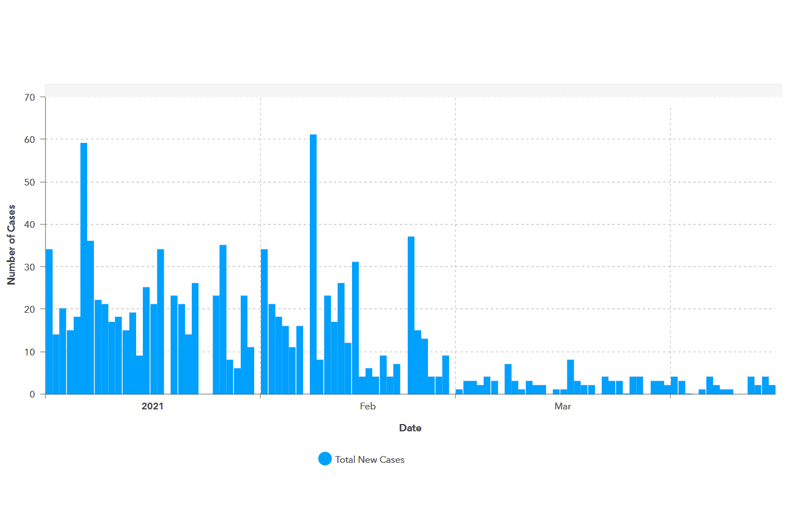Click the 2021 x-axis label

(152, 406)
